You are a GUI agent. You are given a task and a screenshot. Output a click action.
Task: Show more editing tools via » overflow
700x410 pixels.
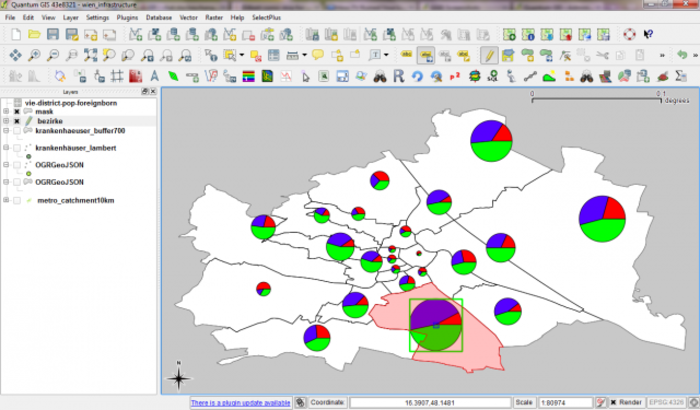(662, 55)
